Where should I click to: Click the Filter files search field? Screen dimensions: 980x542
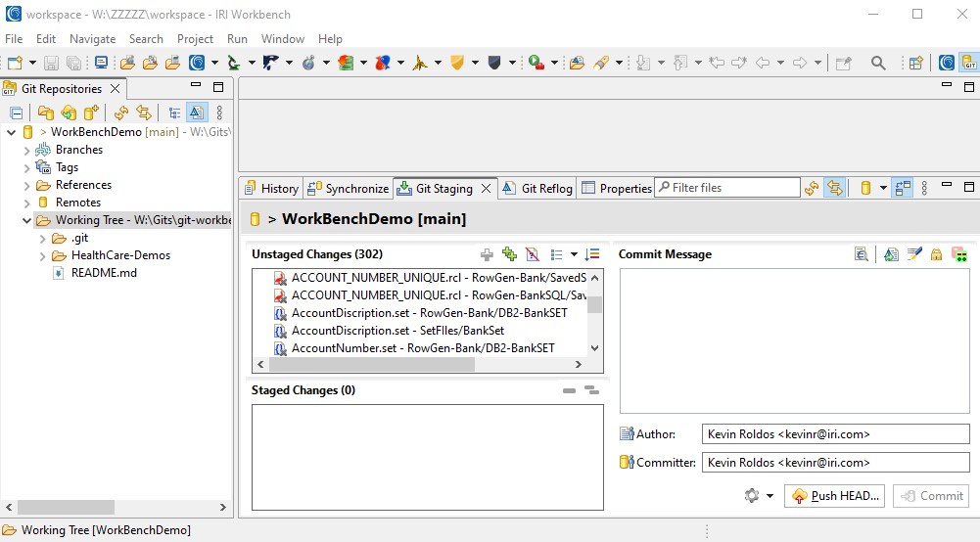click(727, 188)
